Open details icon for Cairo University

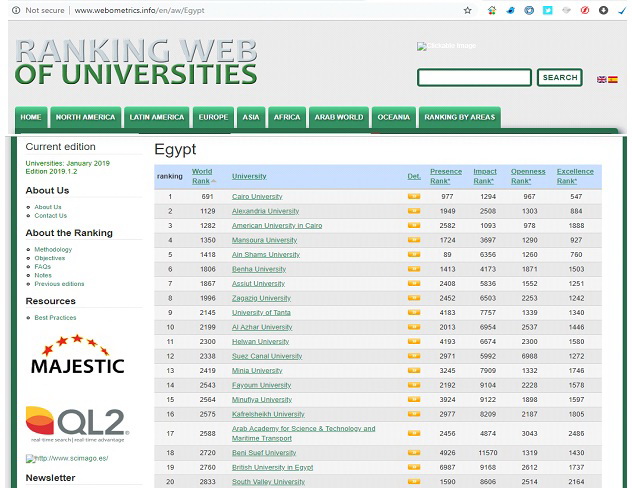[x=414, y=197]
